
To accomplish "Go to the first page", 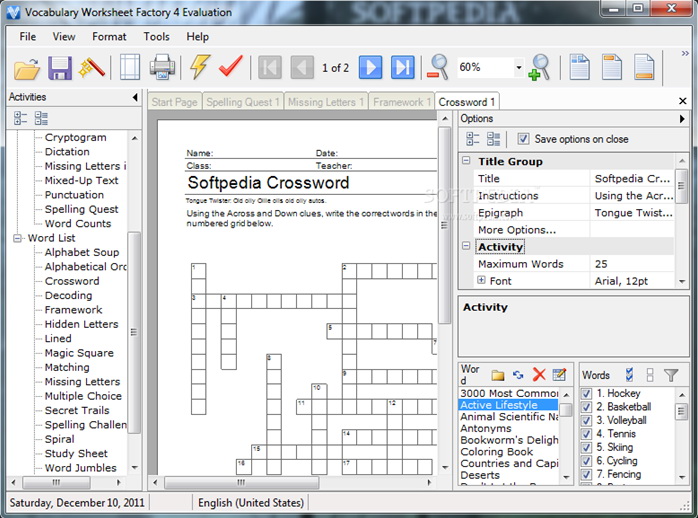I will (x=270, y=67).
